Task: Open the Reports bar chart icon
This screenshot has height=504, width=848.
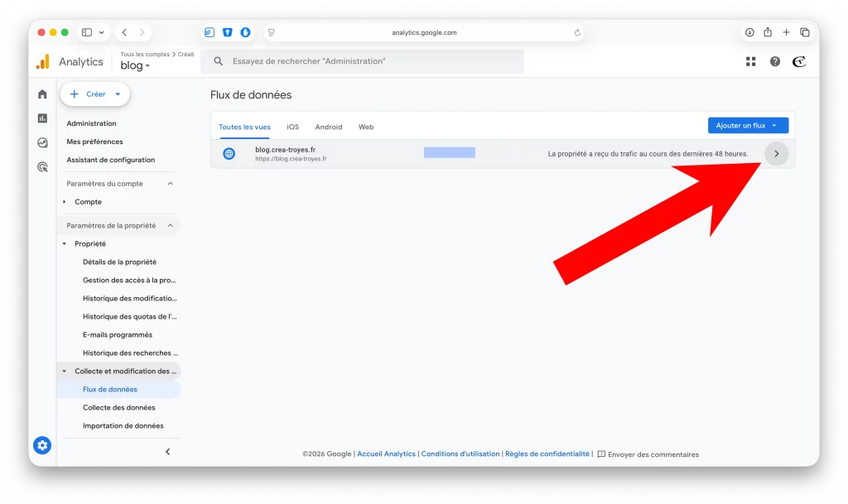Action: coord(42,118)
